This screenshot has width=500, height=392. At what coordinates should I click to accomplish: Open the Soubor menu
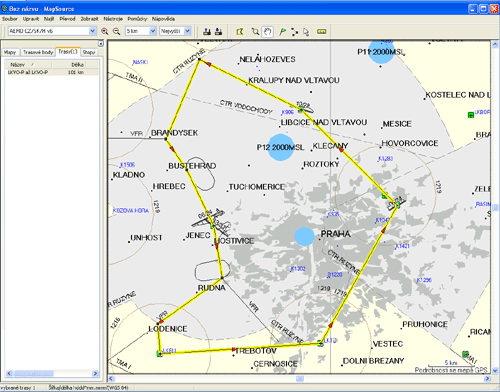10,19
